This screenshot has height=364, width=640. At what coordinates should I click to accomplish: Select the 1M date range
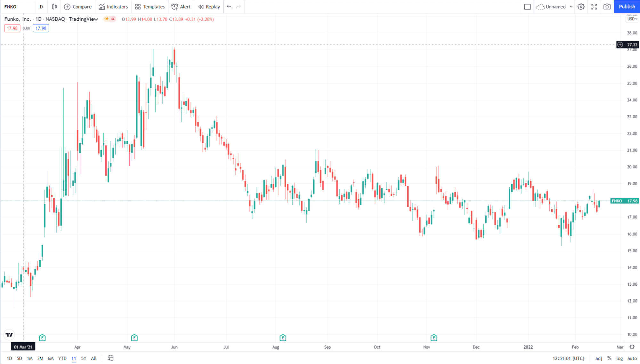[x=29, y=358]
